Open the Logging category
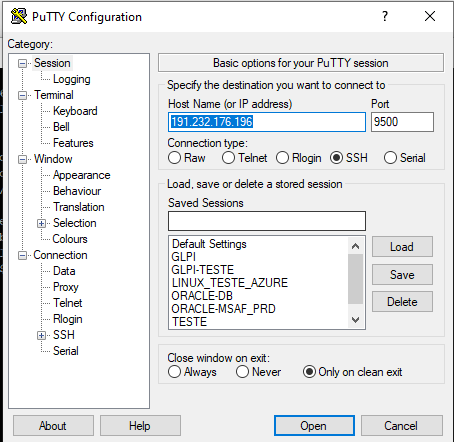 tap(72, 79)
